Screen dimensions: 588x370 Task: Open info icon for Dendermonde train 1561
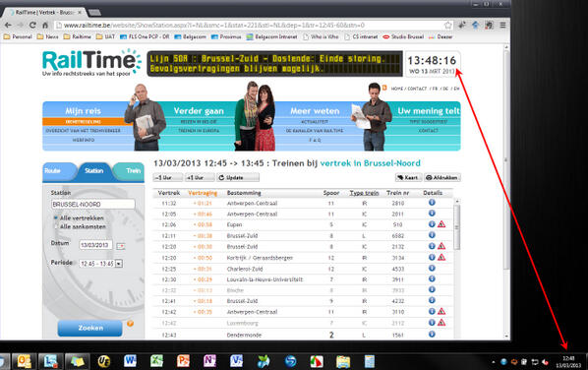(x=432, y=334)
